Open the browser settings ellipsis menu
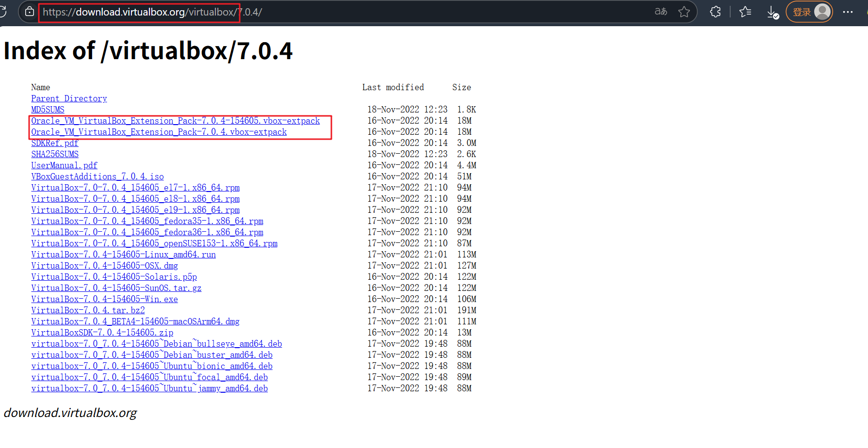 [848, 12]
